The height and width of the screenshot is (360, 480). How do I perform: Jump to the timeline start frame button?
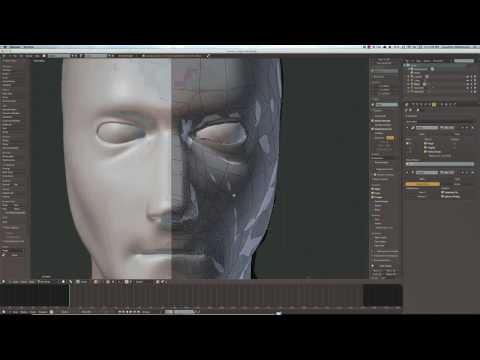[x=120, y=312]
